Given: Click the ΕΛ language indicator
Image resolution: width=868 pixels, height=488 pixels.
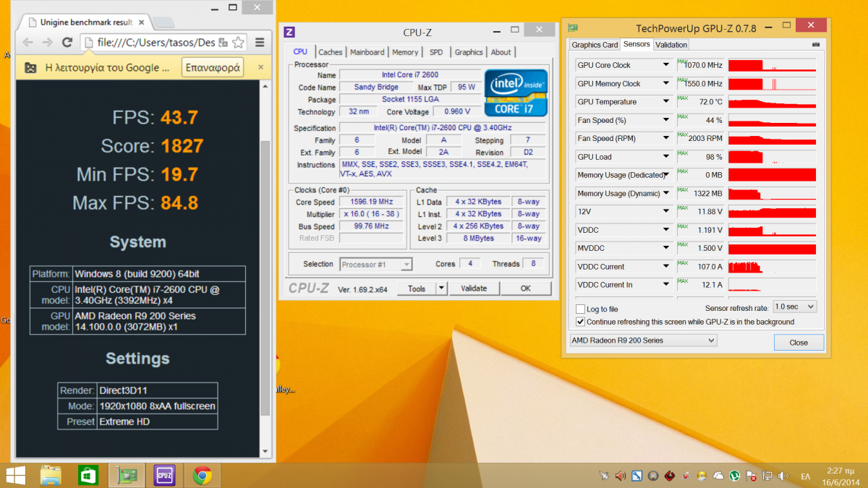Looking at the screenshot, I should pos(805,476).
